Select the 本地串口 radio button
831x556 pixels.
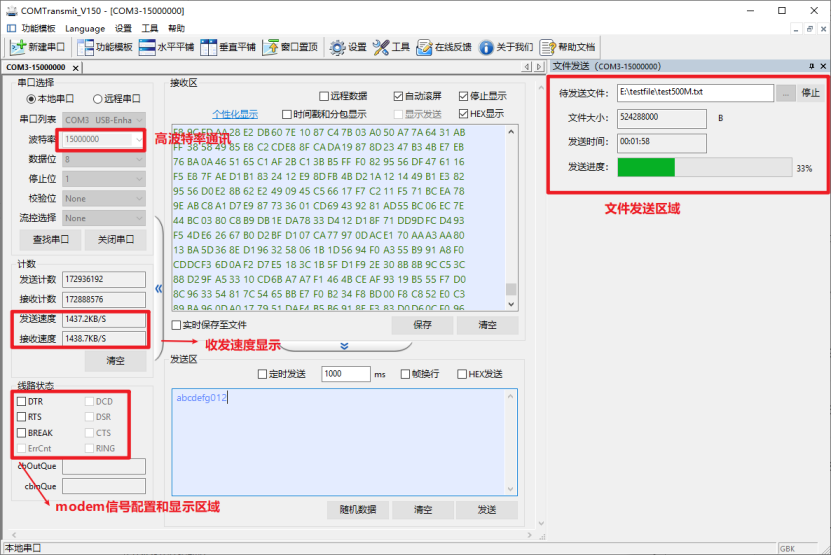(x=31, y=99)
